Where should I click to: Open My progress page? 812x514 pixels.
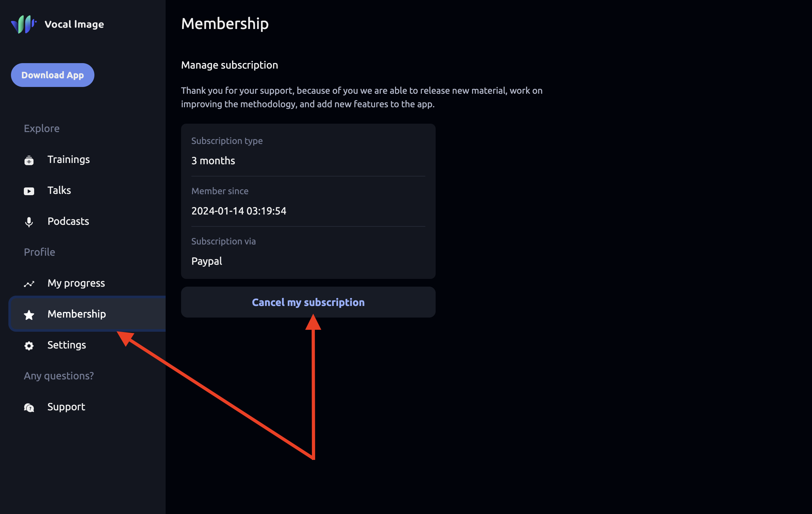point(76,283)
